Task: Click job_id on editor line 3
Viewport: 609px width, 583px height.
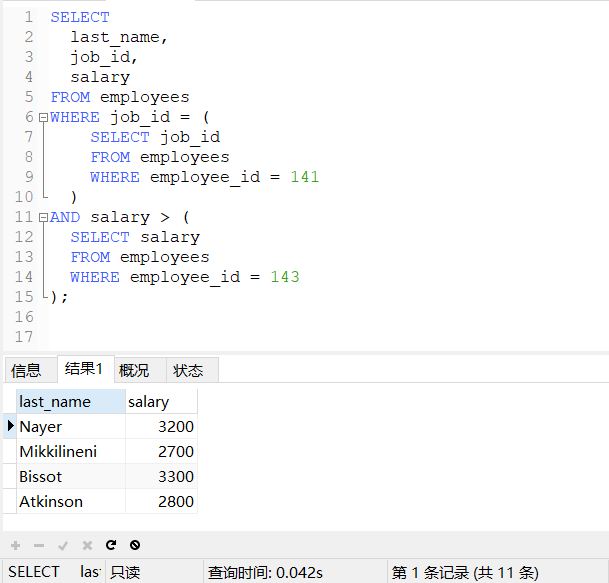Action: [100, 57]
